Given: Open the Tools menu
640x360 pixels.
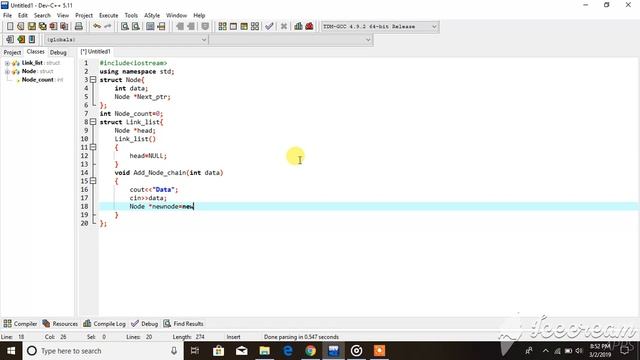Looking at the screenshot, I should [x=131, y=16].
